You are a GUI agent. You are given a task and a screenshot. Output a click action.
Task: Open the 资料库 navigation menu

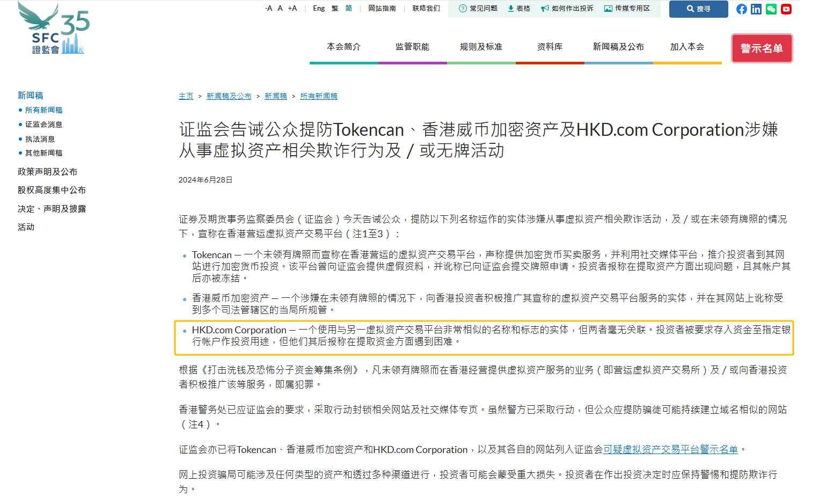pyautogui.click(x=549, y=47)
